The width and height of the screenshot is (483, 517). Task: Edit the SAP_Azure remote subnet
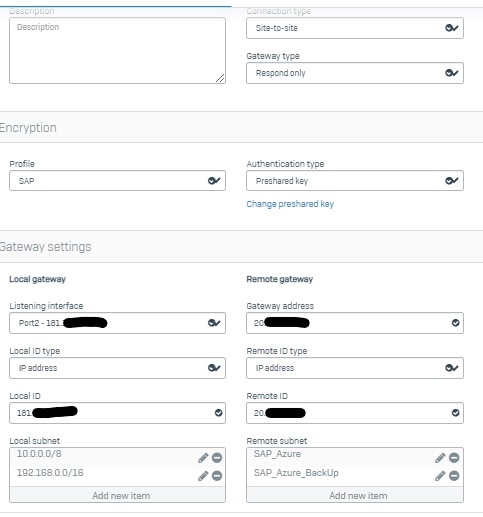[440, 458]
